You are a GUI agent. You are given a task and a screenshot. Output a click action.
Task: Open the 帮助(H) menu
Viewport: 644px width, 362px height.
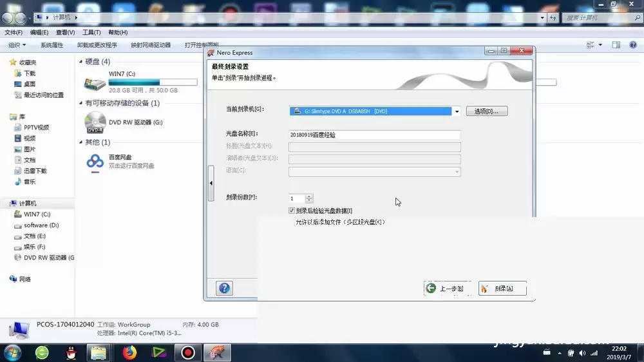click(x=118, y=32)
